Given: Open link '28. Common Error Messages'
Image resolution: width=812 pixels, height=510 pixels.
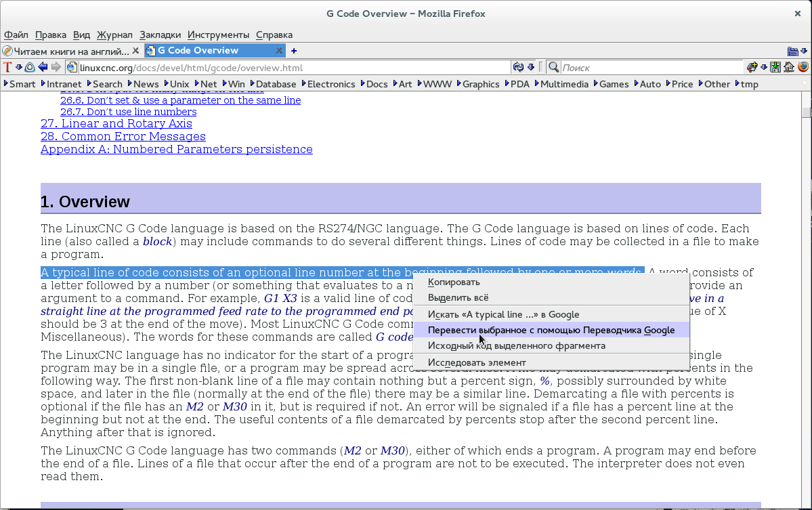Looking at the screenshot, I should pyautogui.click(x=123, y=136).
